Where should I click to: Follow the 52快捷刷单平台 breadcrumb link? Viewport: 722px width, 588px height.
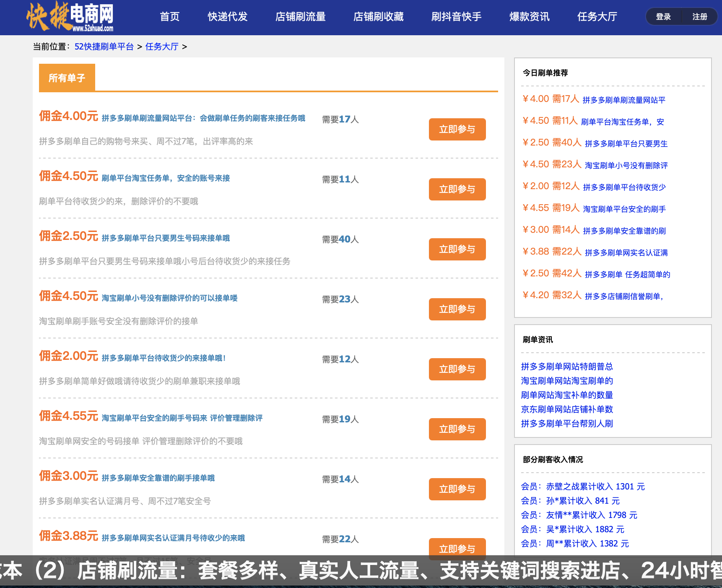pyautogui.click(x=104, y=47)
